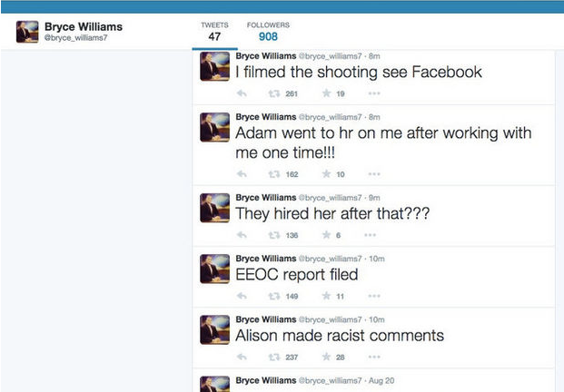Click the profile avatar in the header
This screenshot has width=564, height=392.
26,31
